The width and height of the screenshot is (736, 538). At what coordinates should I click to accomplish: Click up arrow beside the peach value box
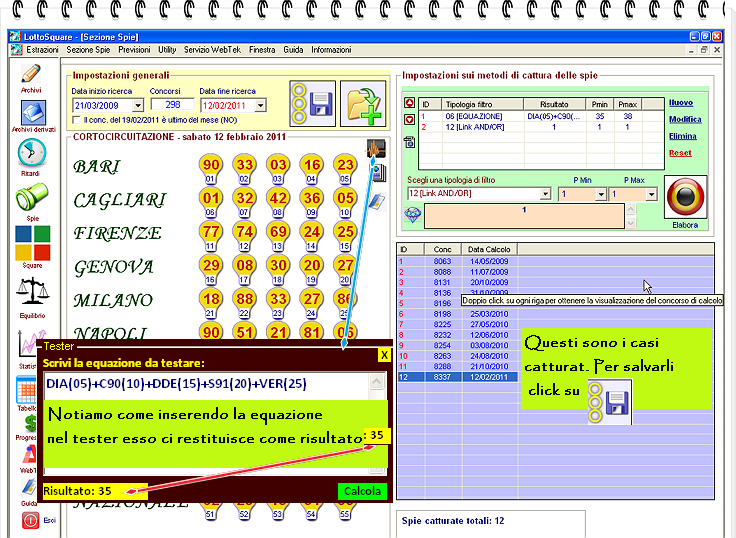pos(631,208)
